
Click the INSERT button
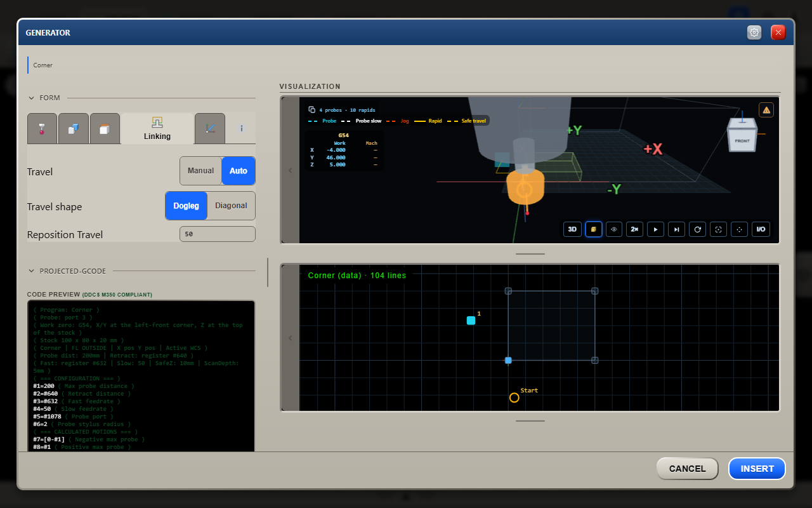click(757, 469)
